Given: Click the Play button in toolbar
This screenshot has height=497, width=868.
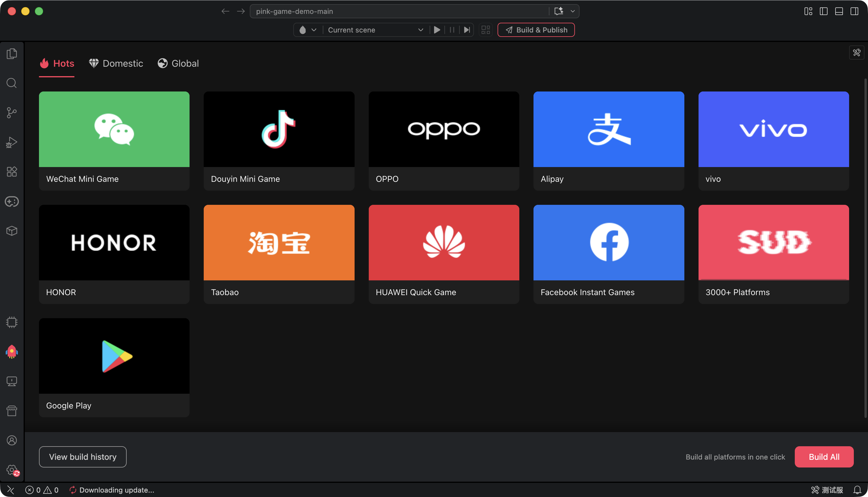Looking at the screenshot, I should tap(437, 30).
